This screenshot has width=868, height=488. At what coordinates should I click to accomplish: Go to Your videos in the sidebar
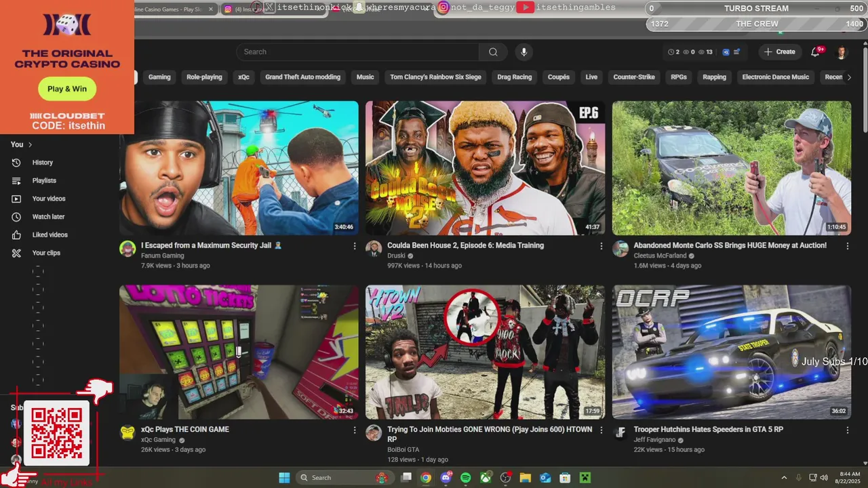tap(49, 199)
